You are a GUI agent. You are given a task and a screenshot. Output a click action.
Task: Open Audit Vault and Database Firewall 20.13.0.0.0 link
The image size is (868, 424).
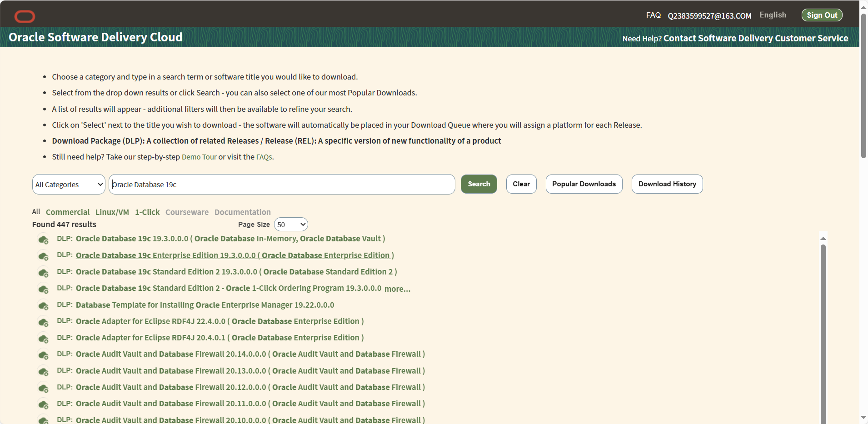coord(250,371)
